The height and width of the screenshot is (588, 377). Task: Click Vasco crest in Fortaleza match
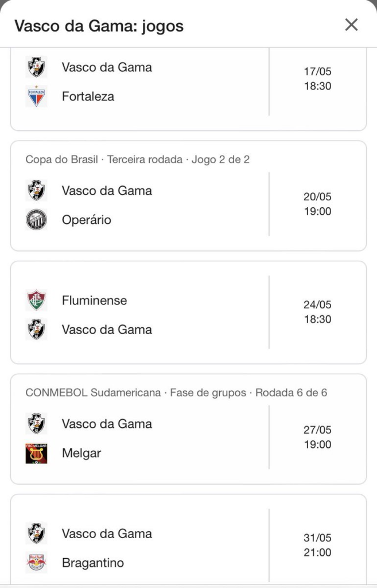37,67
